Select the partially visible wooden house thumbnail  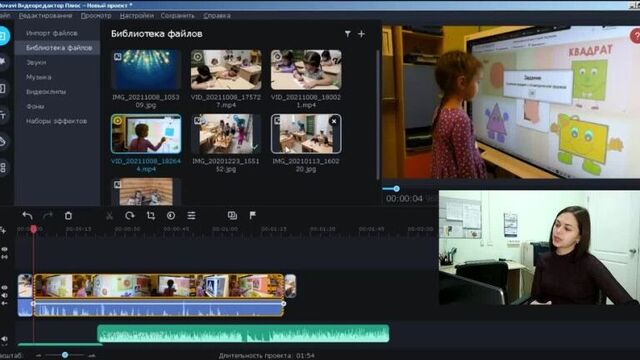click(x=146, y=191)
